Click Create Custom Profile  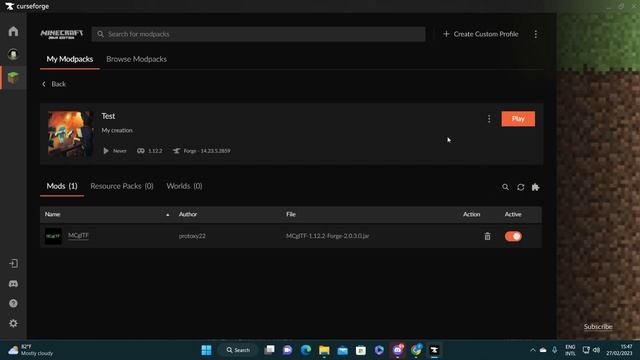click(x=481, y=34)
